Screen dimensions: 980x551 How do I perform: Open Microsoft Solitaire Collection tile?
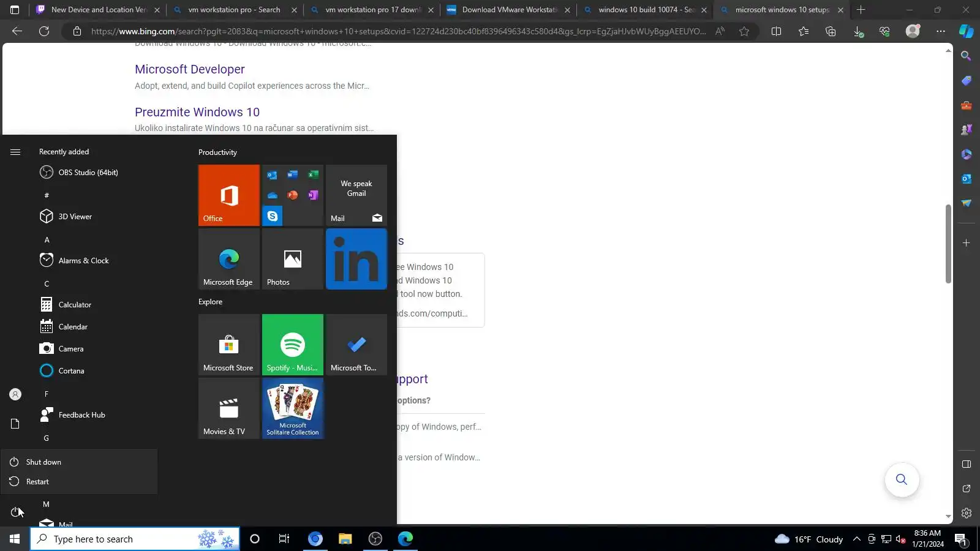pos(292,408)
